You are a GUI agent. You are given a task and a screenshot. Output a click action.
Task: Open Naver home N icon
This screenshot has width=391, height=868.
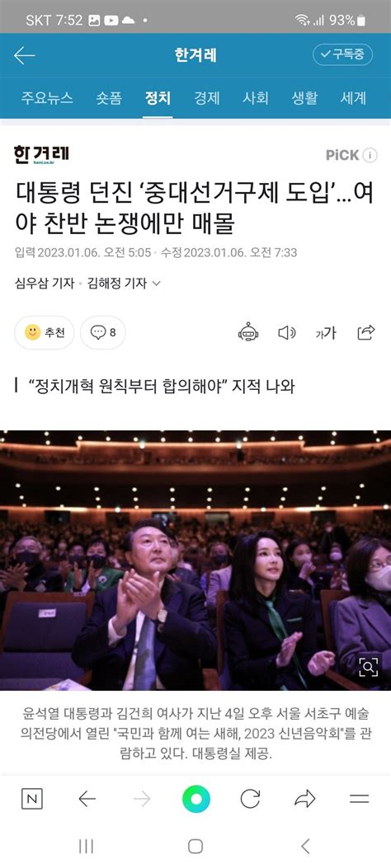click(x=31, y=799)
